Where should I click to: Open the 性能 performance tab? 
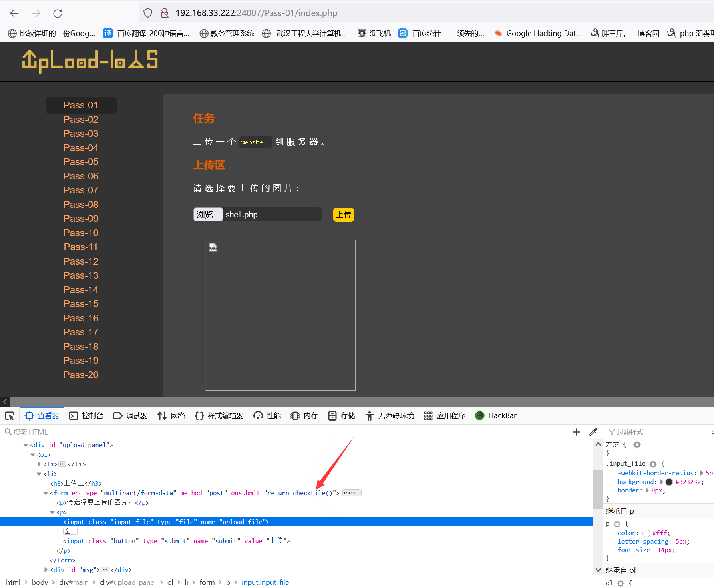(x=267, y=416)
